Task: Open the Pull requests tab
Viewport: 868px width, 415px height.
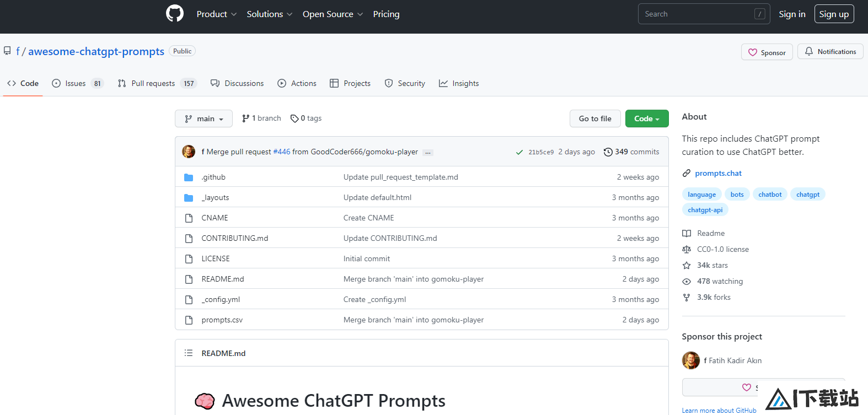Action: click(157, 83)
